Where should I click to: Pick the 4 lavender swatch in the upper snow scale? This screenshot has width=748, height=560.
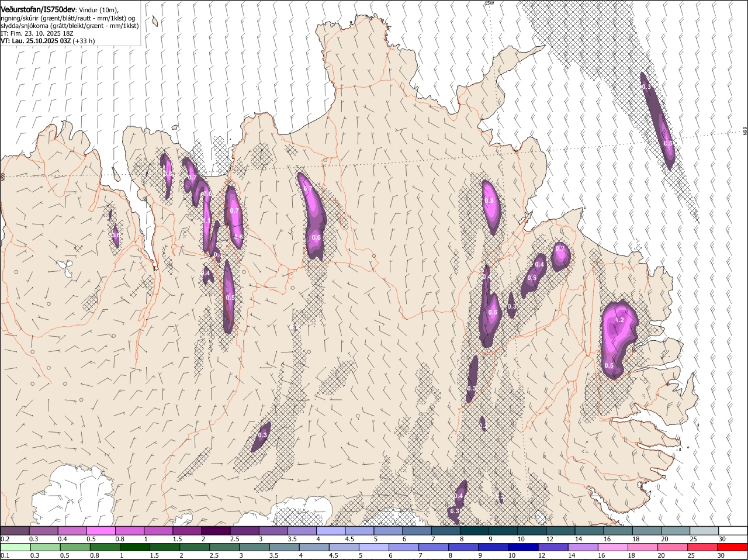331,531
